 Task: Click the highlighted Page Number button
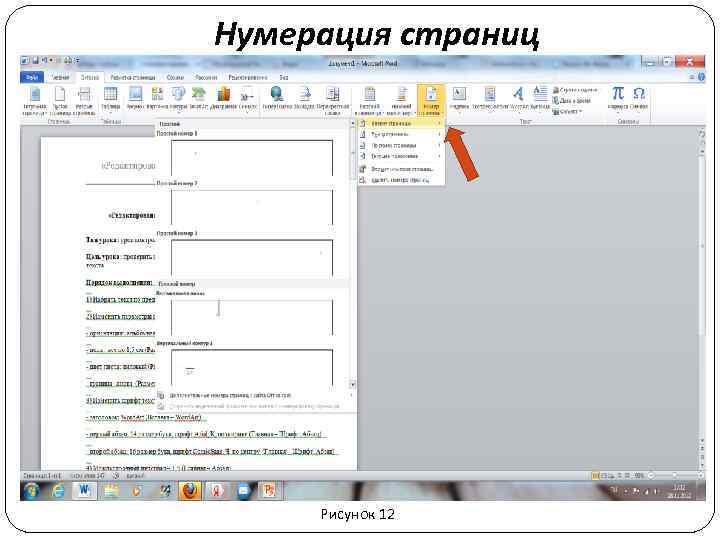click(431, 101)
